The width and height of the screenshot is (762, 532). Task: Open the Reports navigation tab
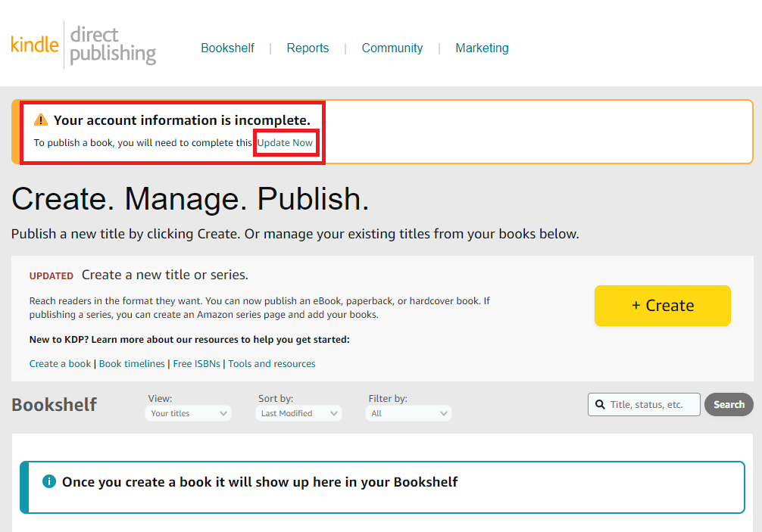coord(308,48)
